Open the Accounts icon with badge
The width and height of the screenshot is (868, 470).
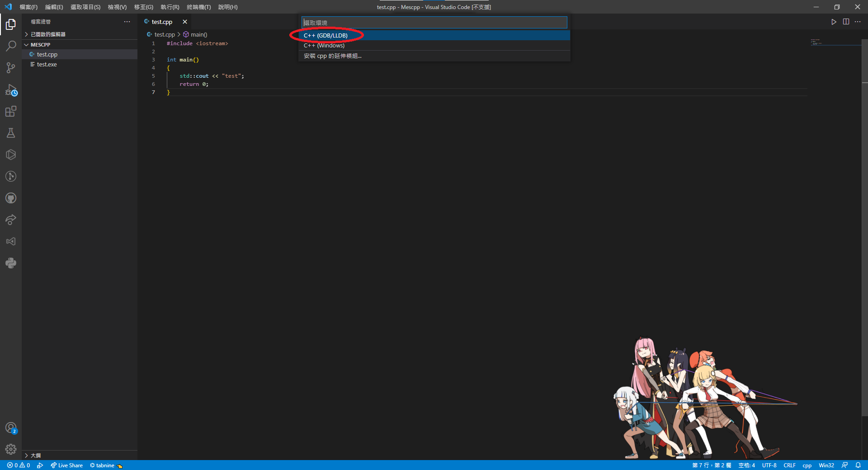tap(11, 428)
